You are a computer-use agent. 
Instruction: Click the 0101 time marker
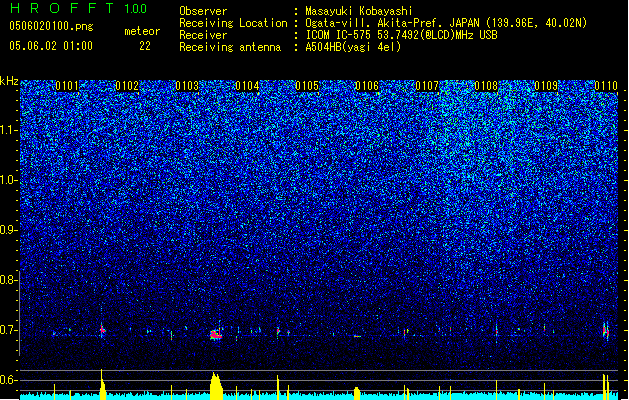click(x=67, y=86)
